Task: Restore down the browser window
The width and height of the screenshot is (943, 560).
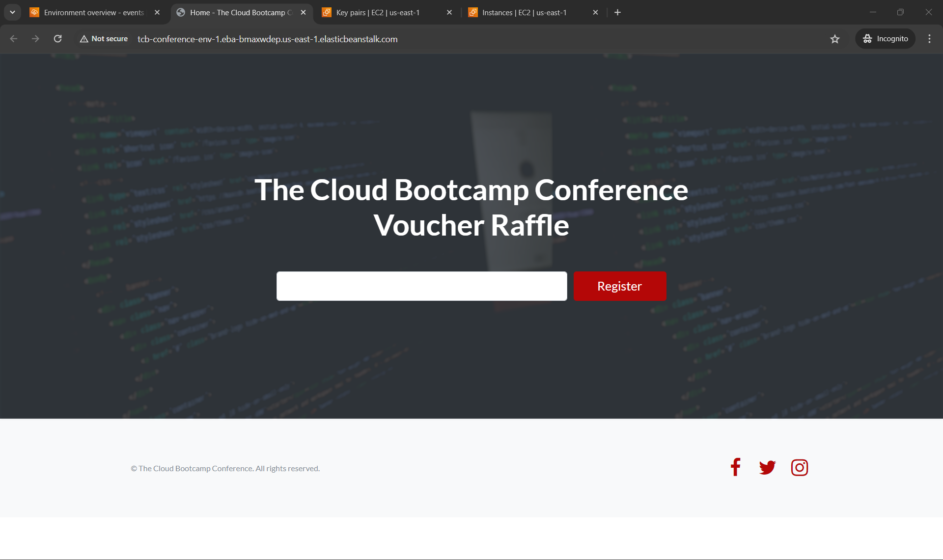Action: point(900,12)
